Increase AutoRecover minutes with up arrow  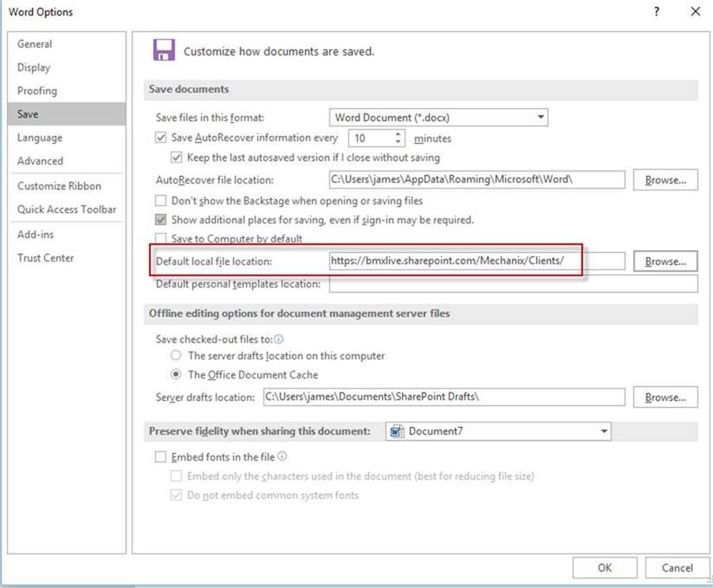click(398, 134)
